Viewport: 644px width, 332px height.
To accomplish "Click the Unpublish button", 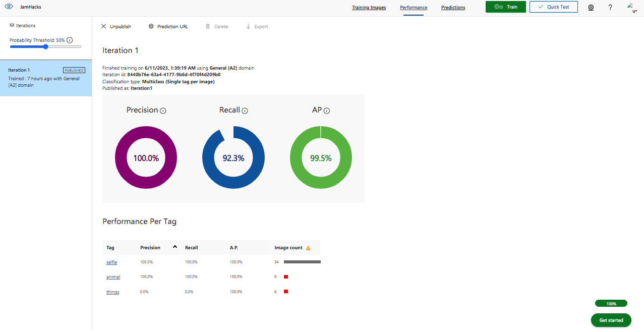I will (116, 27).
